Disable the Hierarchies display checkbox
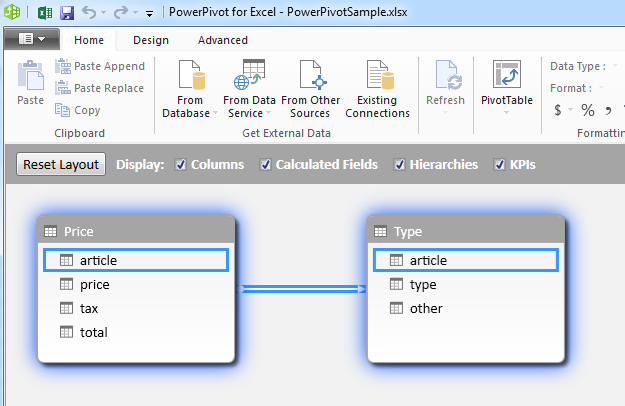Viewport: 625px width, 406px height. (x=400, y=164)
